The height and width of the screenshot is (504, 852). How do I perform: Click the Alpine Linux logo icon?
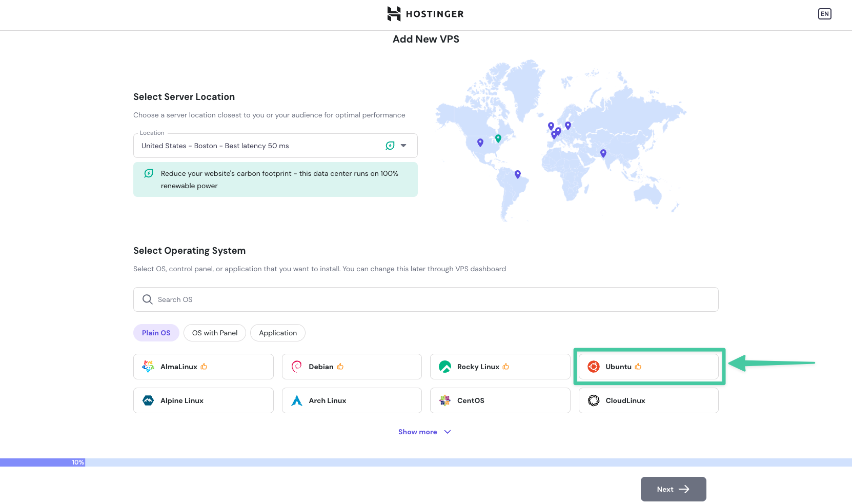(148, 400)
